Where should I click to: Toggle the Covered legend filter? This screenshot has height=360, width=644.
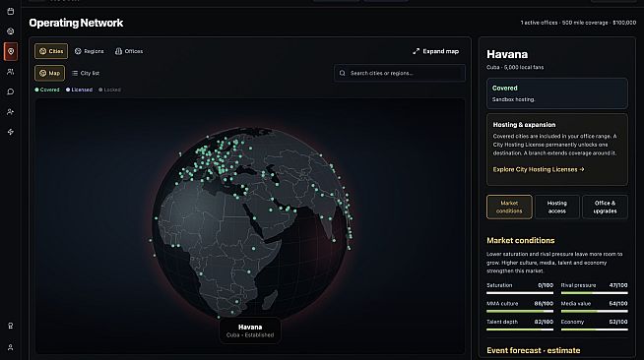click(x=47, y=90)
